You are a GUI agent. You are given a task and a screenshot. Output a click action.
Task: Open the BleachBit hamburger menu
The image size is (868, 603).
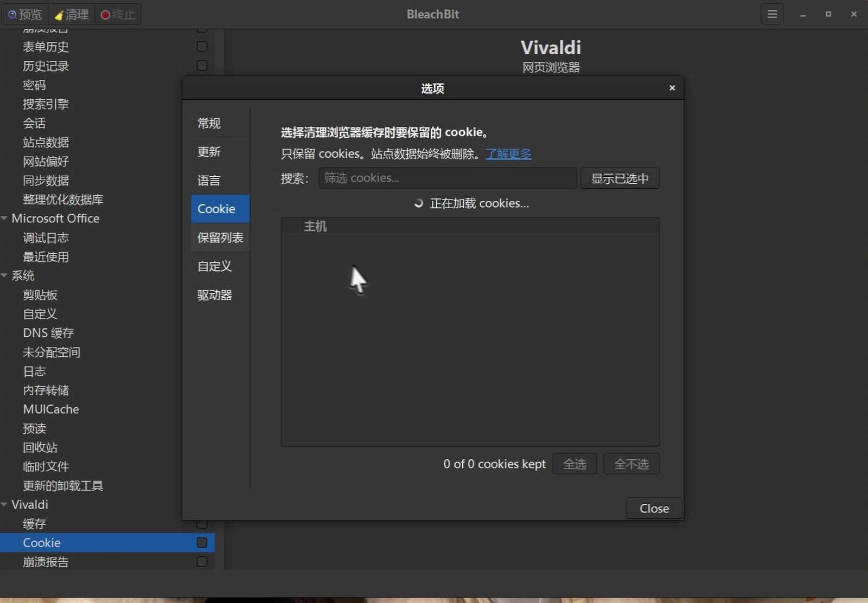[x=772, y=14]
